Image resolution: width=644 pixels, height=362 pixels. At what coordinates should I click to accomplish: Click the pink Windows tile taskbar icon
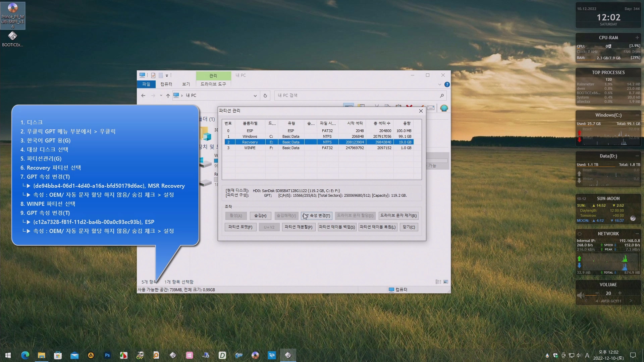click(x=189, y=355)
